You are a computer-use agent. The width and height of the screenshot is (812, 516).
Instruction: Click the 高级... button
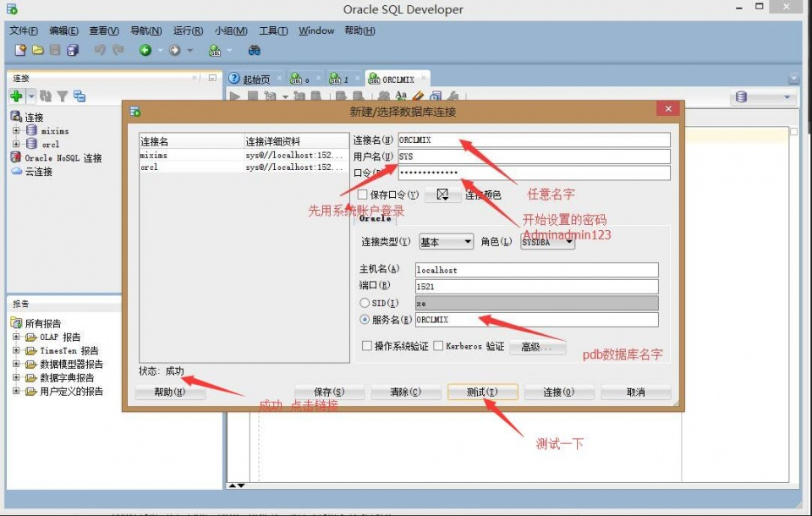[537, 347]
